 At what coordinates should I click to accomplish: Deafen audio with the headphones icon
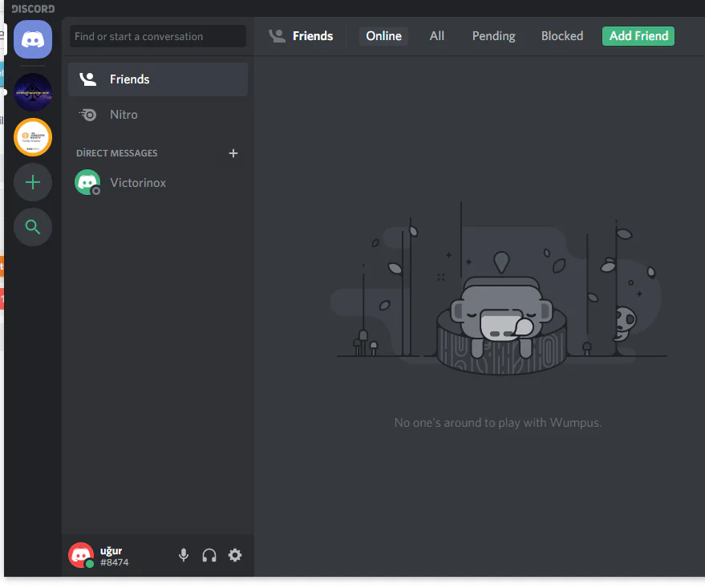pyautogui.click(x=209, y=555)
